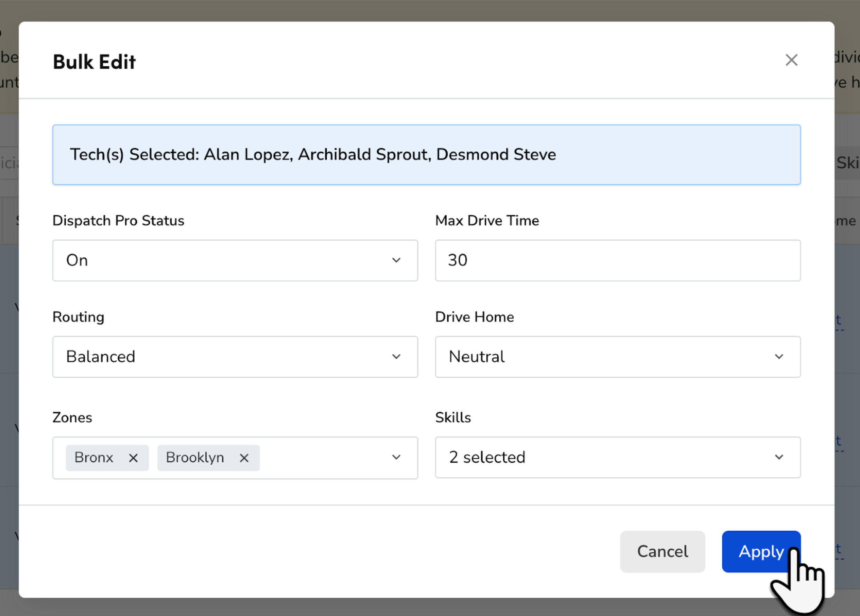This screenshot has width=860, height=616.
Task: Click the Cancel button
Action: (662, 551)
